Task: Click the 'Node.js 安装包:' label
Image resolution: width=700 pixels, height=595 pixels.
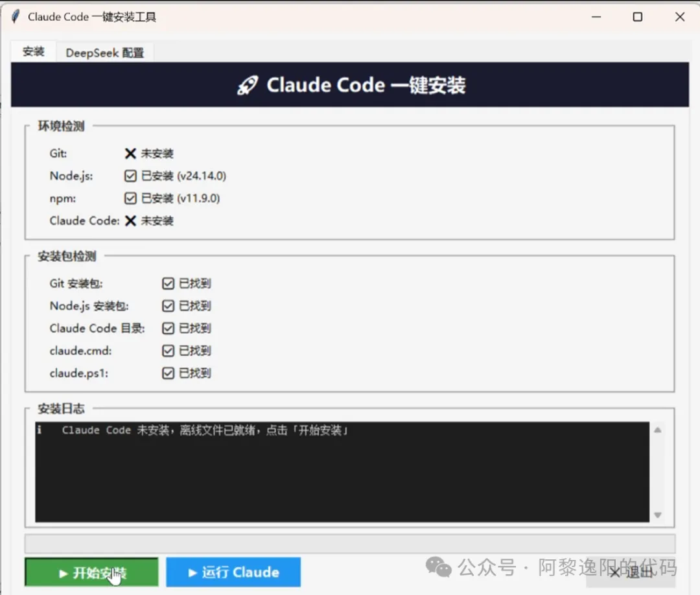Action: [89, 306]
